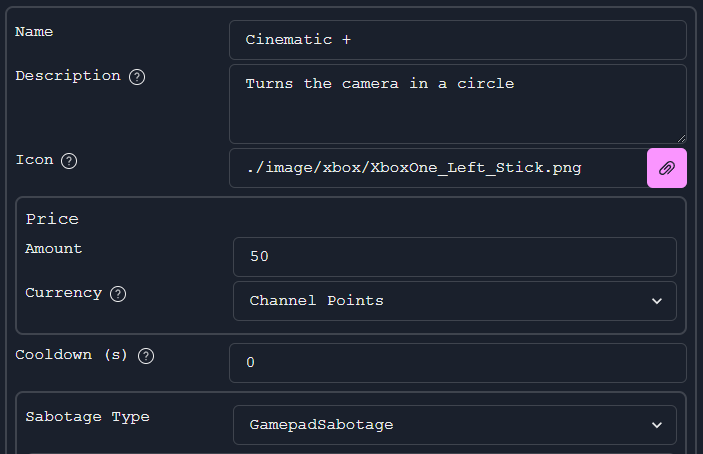Click the Sabotage Type label
Image resolution: width=703 pixels, height=454 pixels.
87,417
